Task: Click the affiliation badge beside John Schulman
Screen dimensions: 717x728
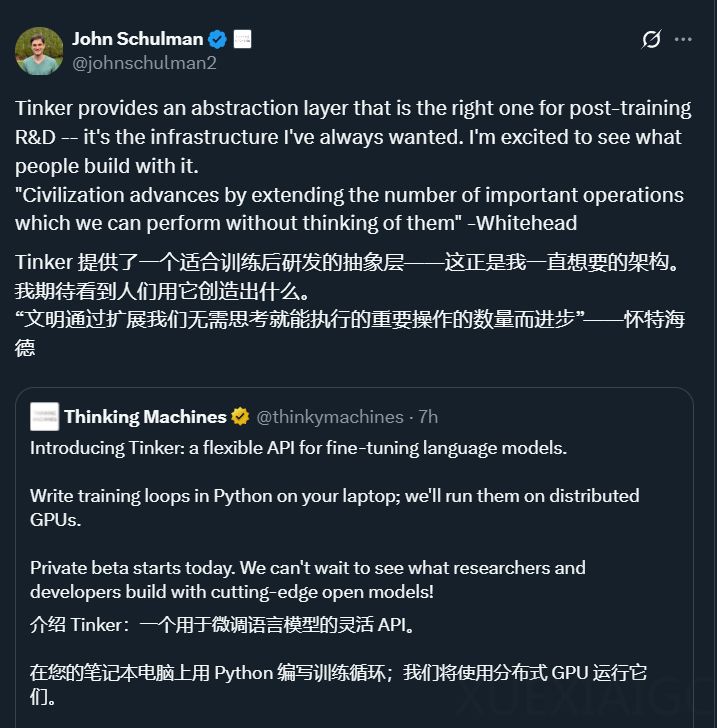Action: [x=242, y=40]
